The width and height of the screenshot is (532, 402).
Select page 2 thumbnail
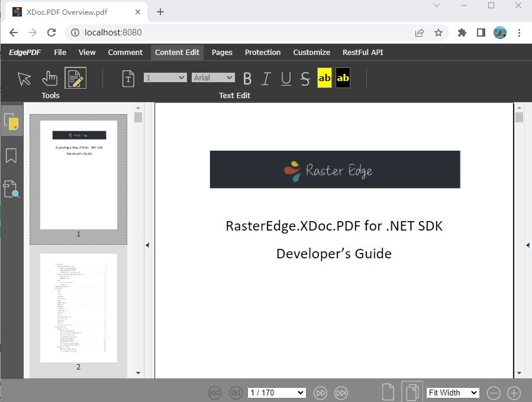(x=78, y=307)
